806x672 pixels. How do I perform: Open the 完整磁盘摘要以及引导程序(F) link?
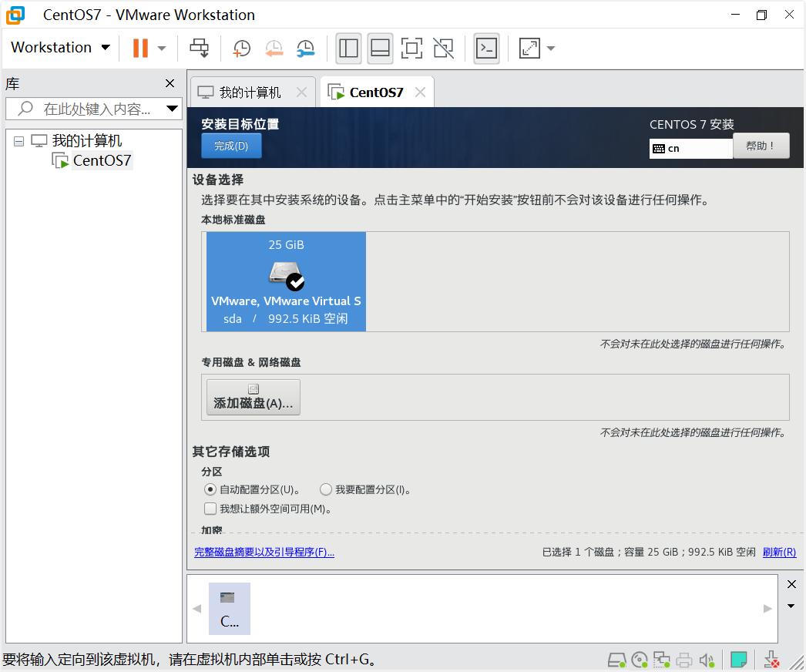pos(264,553)
